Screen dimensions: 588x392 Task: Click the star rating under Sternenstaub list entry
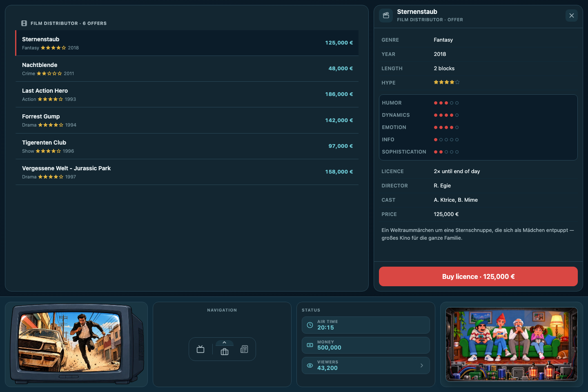(53, 48)
